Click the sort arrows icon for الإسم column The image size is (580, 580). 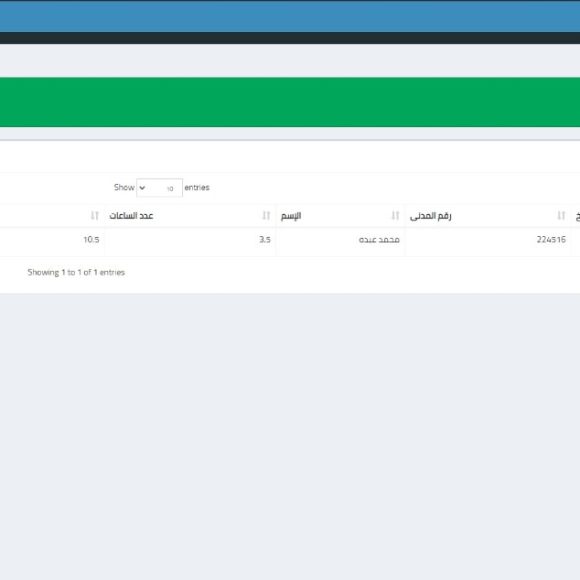tap(395, 215)
